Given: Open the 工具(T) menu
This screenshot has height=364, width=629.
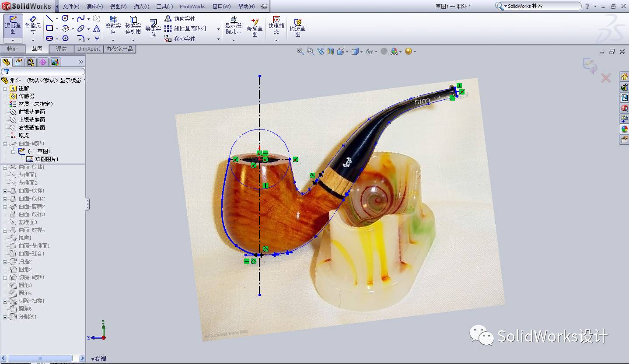Looking at the screenshot, I should tap(164, 7).
